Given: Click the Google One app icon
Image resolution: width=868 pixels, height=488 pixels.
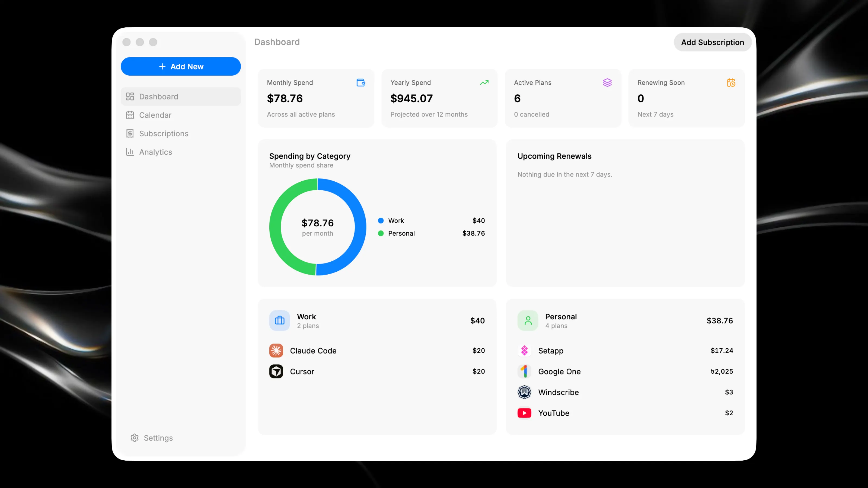Looking at the screenshot, I should point(525,371).
